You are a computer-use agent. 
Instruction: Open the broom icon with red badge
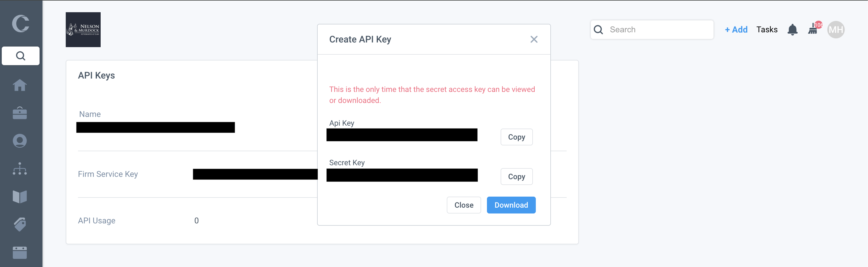tap(813, 29)
